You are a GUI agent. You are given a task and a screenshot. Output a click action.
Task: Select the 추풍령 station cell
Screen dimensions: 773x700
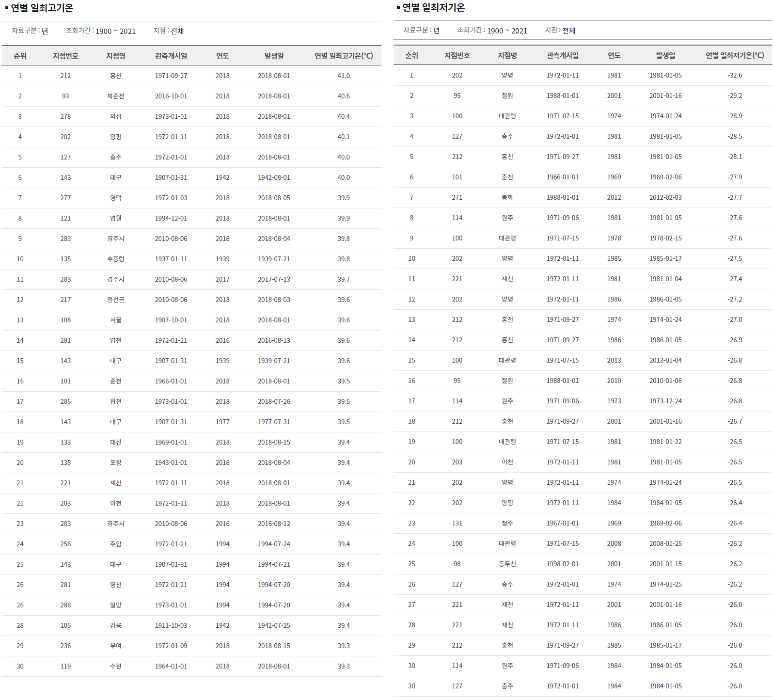pyautogui.click(x=116, y=259)
